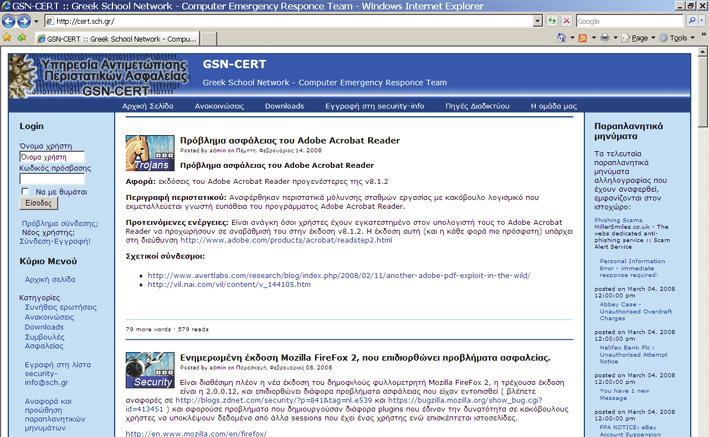Open the Συμβουλές Ασφαλείας category link
This screenshot has width=709, height=437.
point(44,342)
